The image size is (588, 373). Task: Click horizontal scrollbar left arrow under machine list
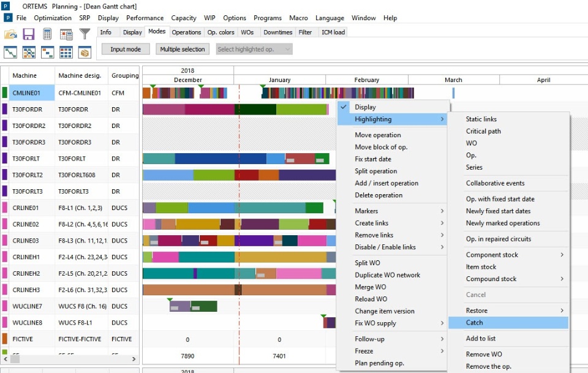6,359
